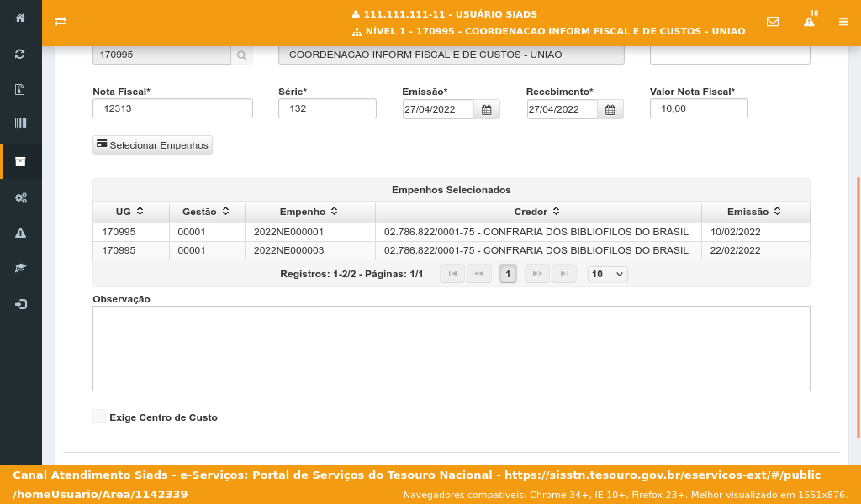Click the 170995 unit code field
This screenshot has width=861, height=504.
(x=161, y=55)
